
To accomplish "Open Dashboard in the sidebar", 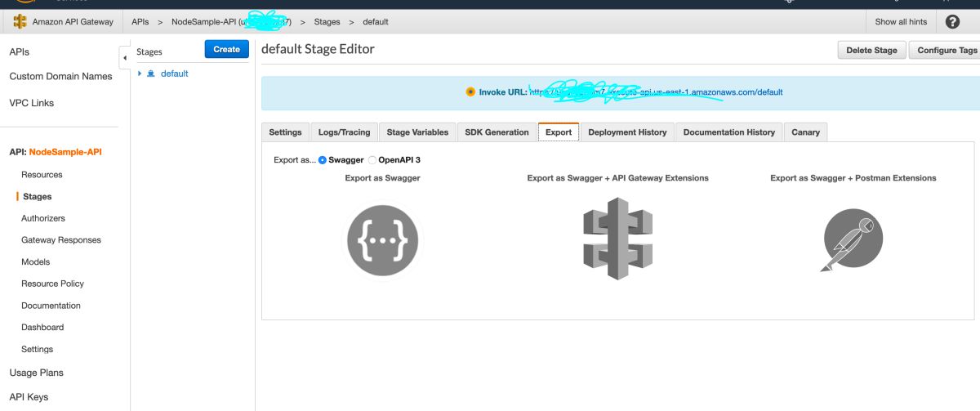I will click(x=42, y=328).
